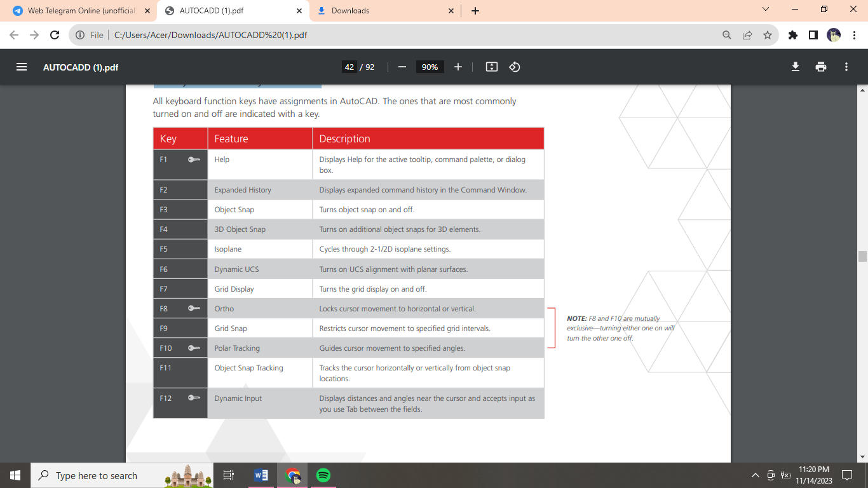Zoom in the PDF with plus button
Image resolution: width=868 pixels, height=488 pixels.
coord(458,67)
